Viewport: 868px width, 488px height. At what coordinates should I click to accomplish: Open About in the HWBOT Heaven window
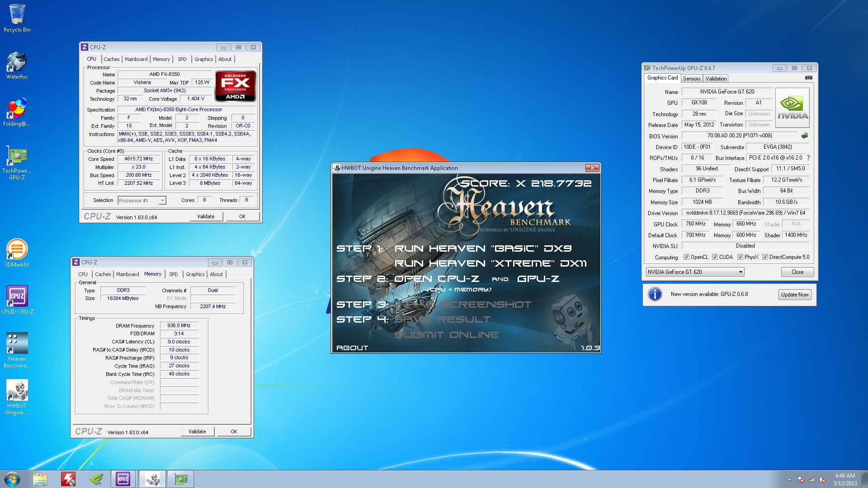352,348
